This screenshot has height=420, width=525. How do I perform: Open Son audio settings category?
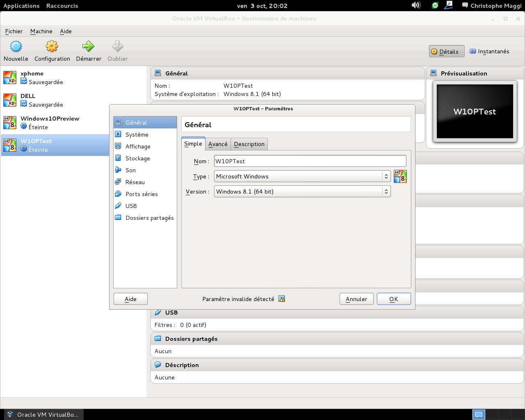point(145,170)
